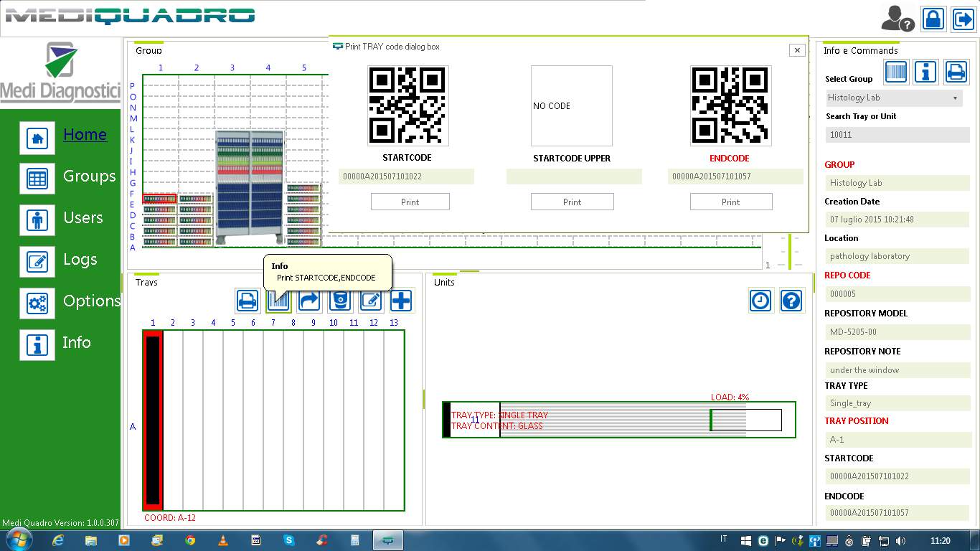Screen dimensions: 980x551
Task: Click barcode icon in Info e Commands
Action: 896,72
